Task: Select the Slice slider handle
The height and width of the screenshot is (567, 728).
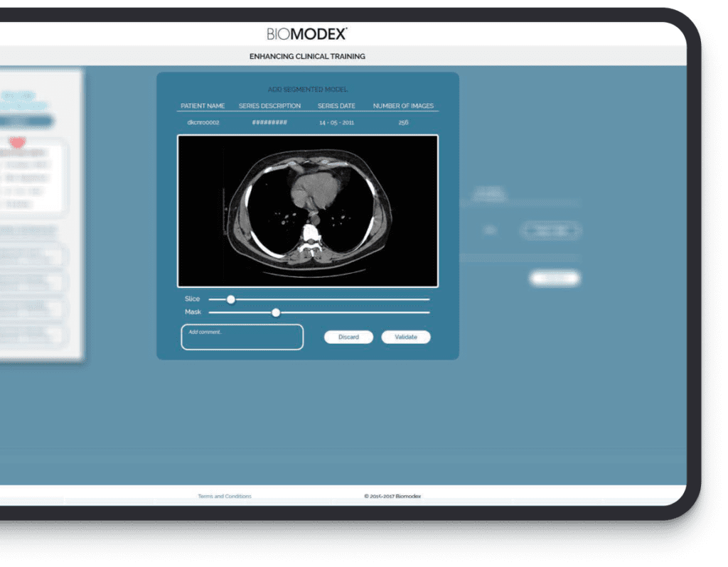Action: 230,299
